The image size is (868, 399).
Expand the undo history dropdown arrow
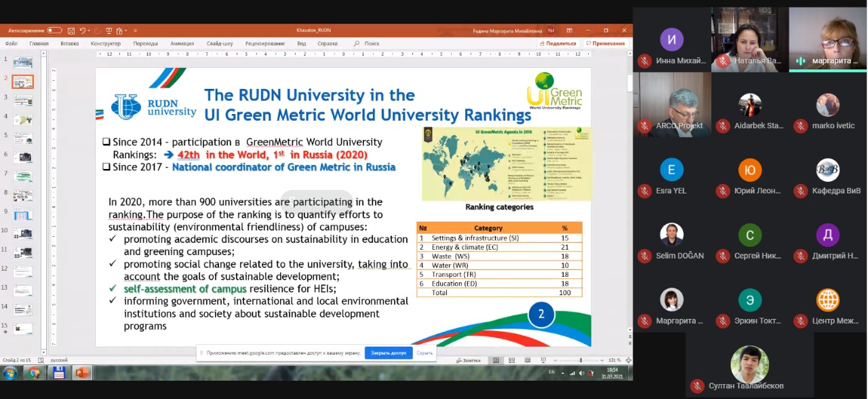[x=90, y=31]
